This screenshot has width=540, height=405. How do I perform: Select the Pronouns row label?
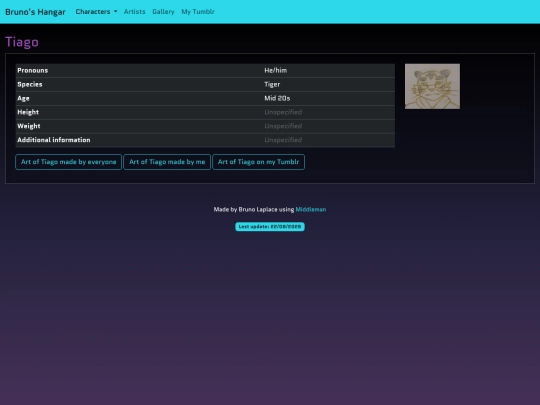coord(33,70)
